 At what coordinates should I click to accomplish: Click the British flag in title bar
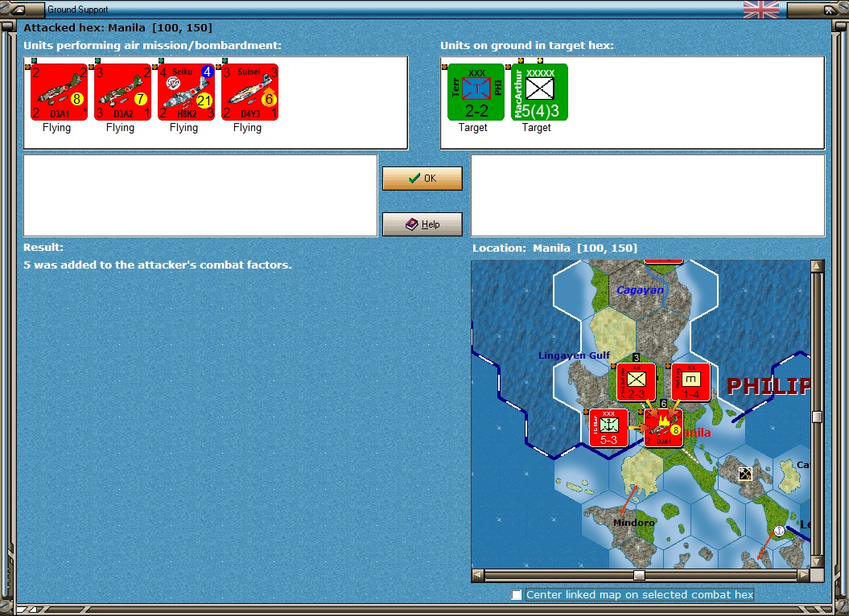761,9
